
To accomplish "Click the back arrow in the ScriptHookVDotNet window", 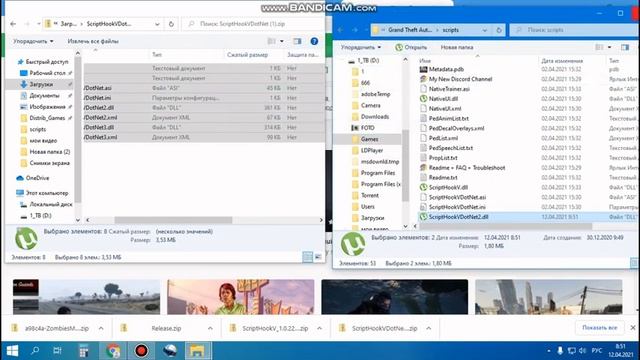I will (x=13, y=24).
